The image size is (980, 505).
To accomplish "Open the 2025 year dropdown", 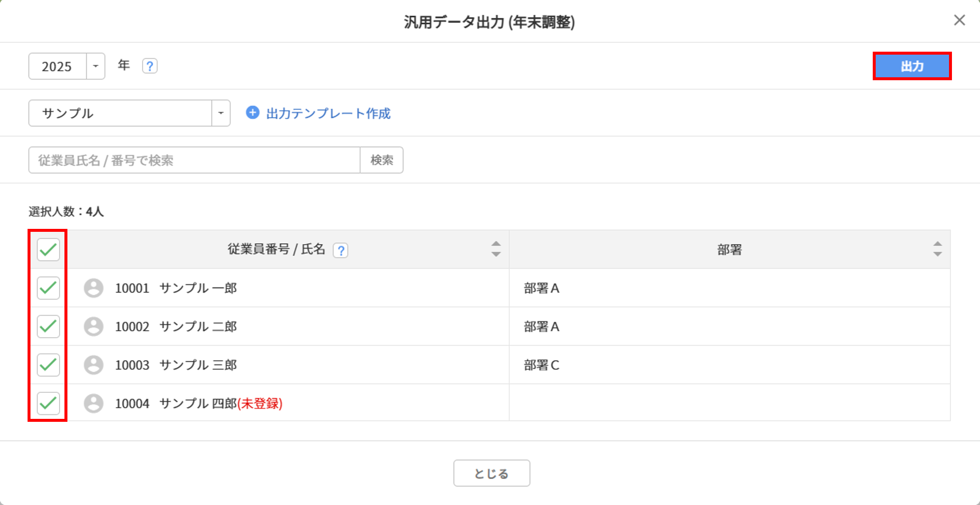I will 95,66.
